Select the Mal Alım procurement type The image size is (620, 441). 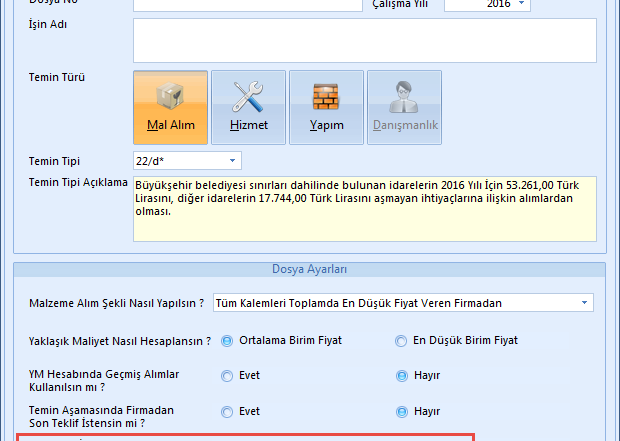[170, 107]
